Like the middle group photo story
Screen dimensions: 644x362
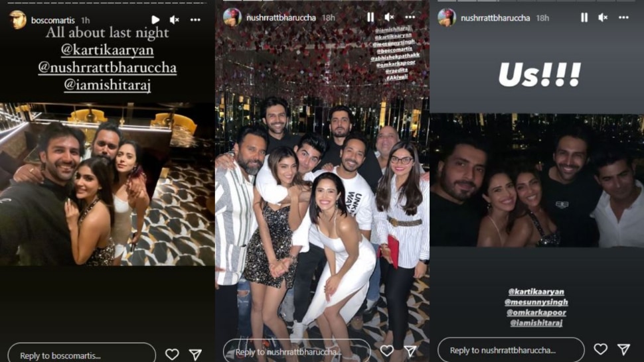(x=387, y=351)
